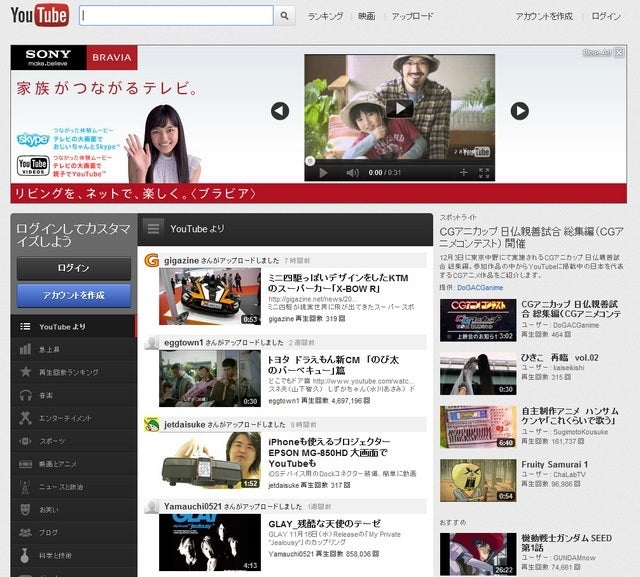Open 自主制作アニメ ハンサムケンヤ thumbnail
Image resolution: width=640 pixels, height=577 pixels.
click(478, 427)
